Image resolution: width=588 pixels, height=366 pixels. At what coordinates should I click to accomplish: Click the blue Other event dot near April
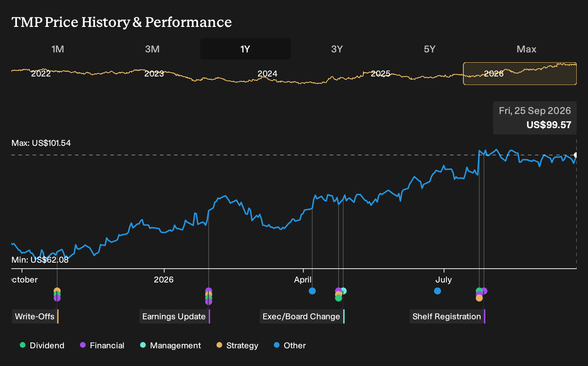pos(312,291)
